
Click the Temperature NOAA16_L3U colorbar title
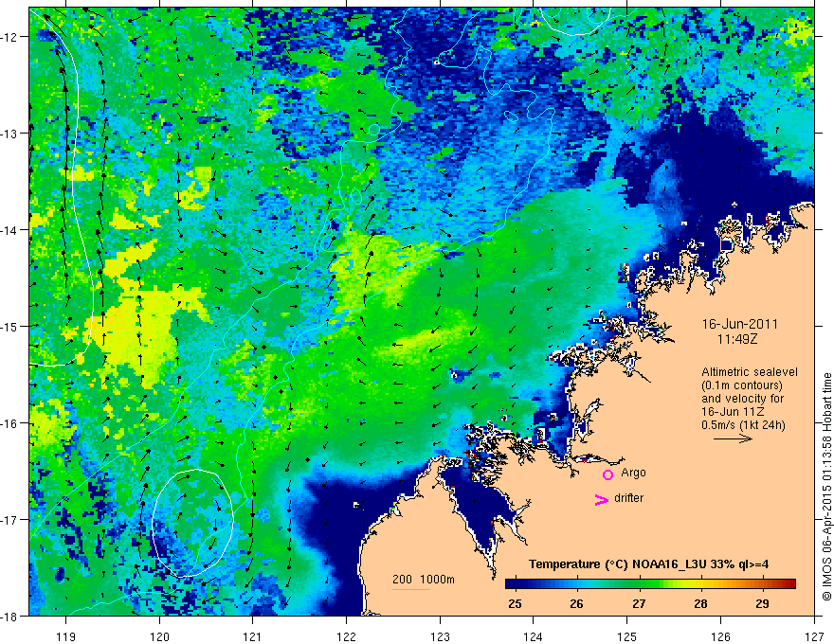click(648, 564)
